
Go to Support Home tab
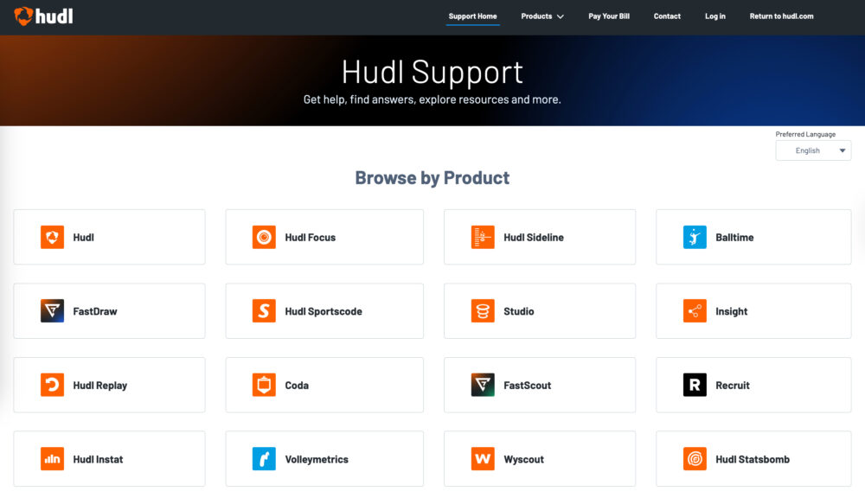tap(472, 16)
